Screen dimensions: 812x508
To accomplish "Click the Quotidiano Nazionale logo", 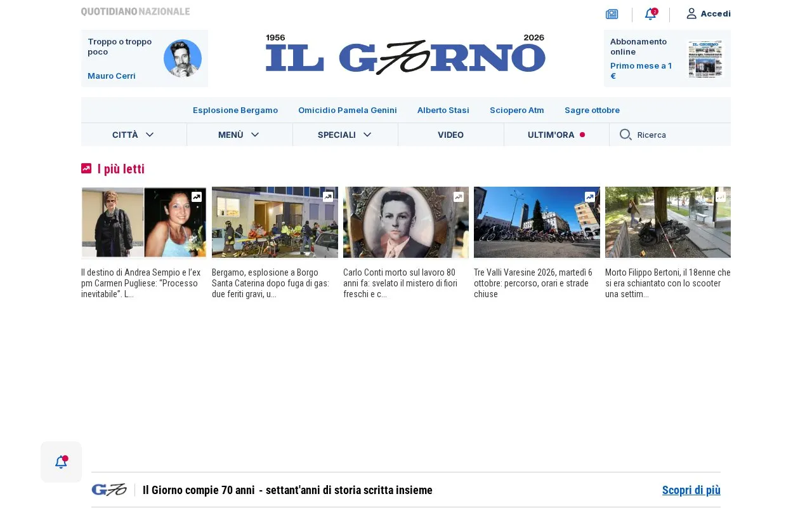I will point(135,11).
